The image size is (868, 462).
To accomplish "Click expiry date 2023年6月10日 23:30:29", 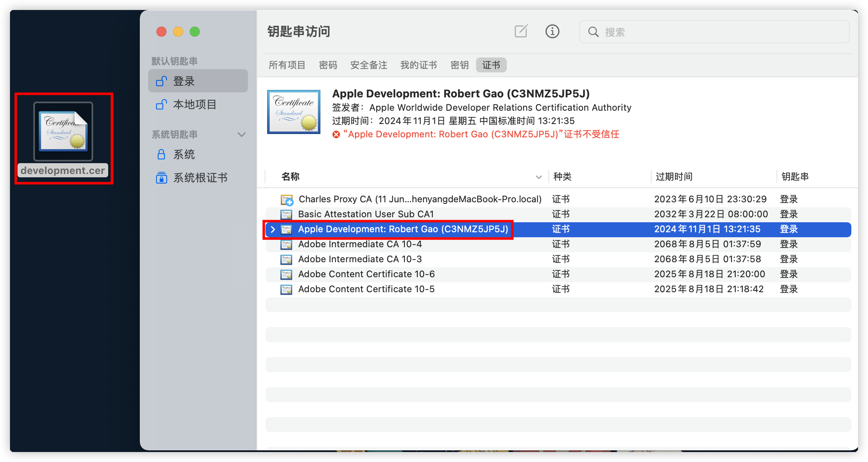I will click(x=710, y=199).
